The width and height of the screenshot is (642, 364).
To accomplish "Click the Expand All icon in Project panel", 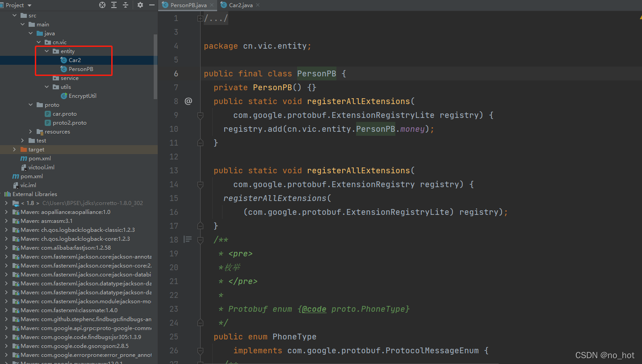I will 114,5.
